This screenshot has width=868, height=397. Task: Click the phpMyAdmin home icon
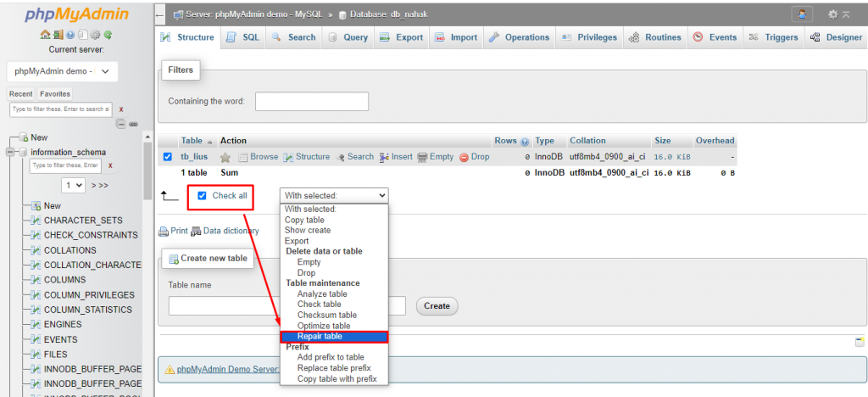(45, 35)
